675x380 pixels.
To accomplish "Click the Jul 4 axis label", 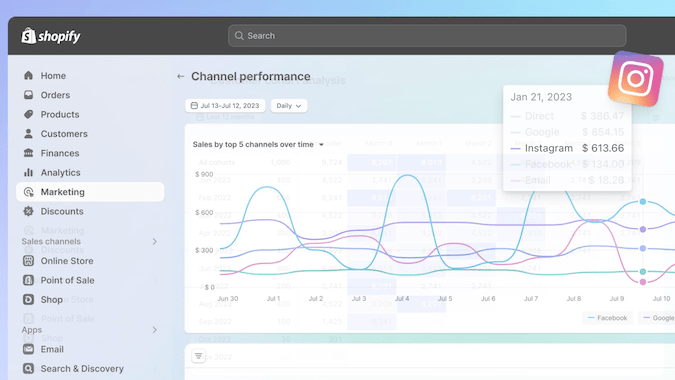I will pyautogui.click(x=402, y=298).
